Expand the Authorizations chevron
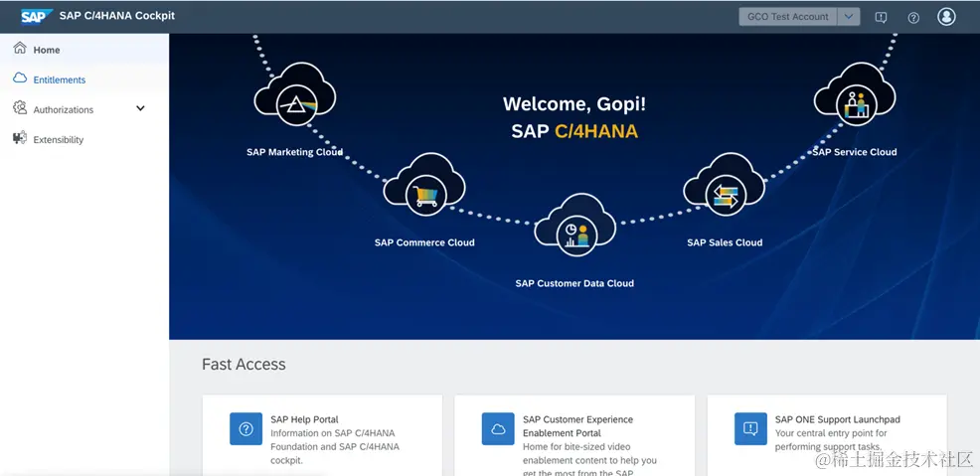This screenshot has height=476, width=980. pyautogui.click(x=140, y=108)
